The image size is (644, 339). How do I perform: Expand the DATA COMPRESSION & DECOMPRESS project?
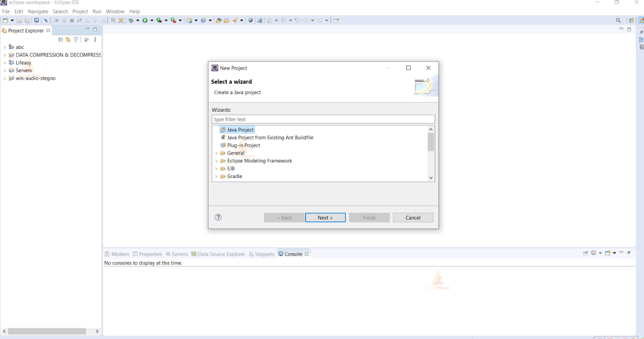coord(5,55)
